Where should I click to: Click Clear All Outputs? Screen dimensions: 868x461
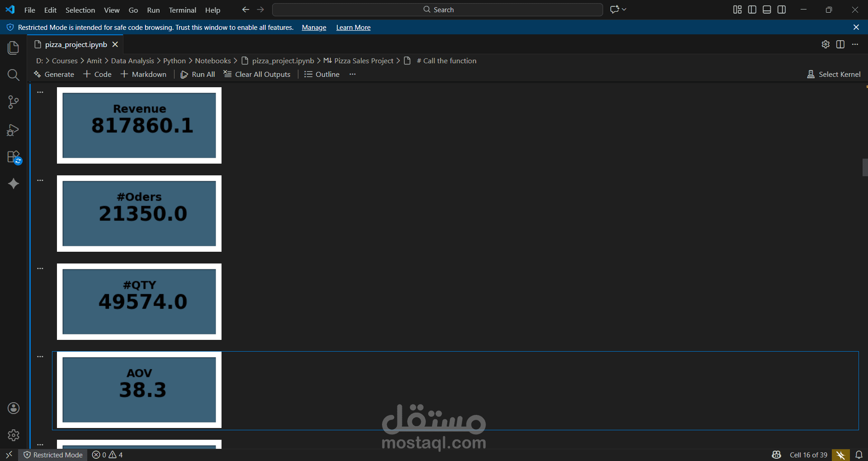pyautogui.click(x=257, y=74)
